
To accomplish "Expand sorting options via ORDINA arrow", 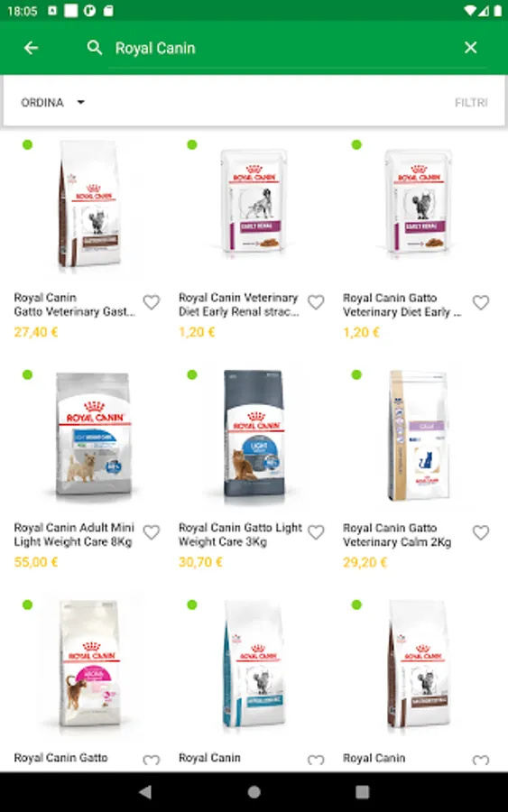I will click(x=81, y=103).
